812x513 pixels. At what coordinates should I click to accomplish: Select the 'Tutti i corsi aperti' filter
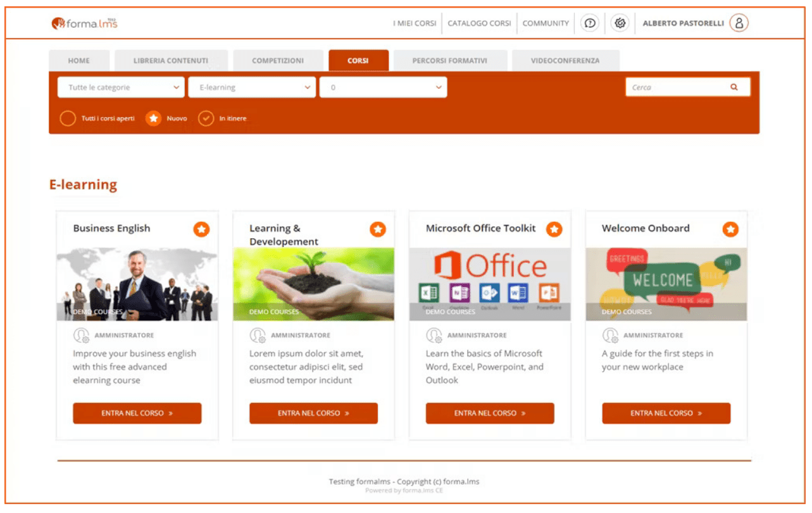tap(68, 118)
